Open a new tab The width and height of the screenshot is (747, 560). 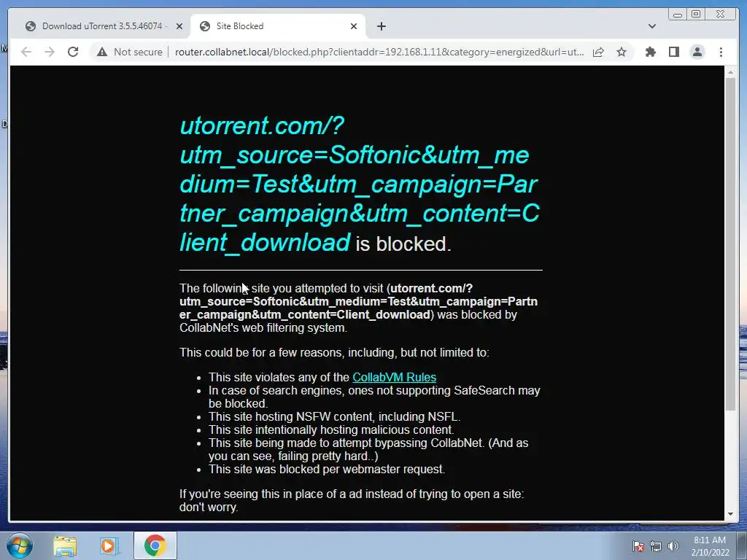point(381,26)
